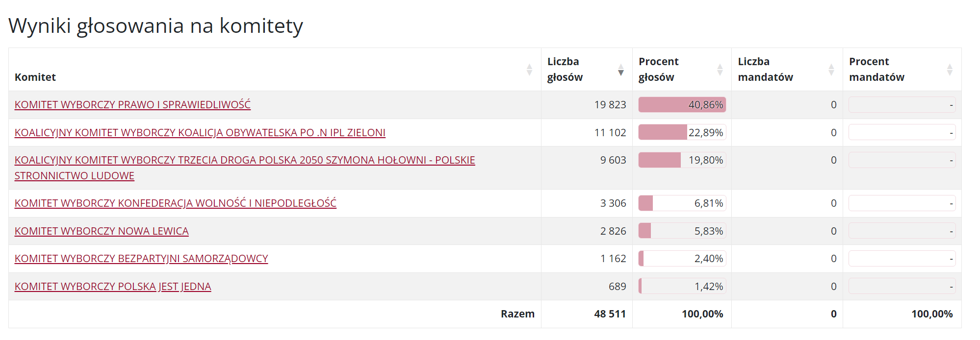Click sort arrows in Liczba mandatów header

click(831, 70)
